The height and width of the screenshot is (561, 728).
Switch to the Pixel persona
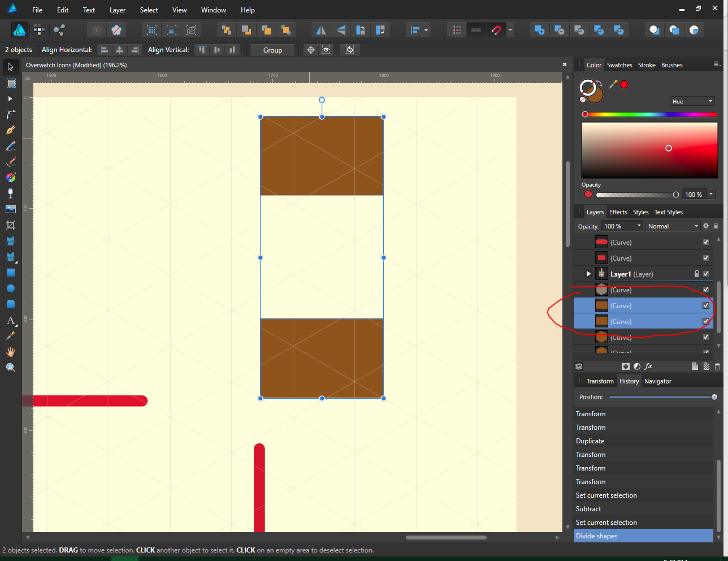39,30
